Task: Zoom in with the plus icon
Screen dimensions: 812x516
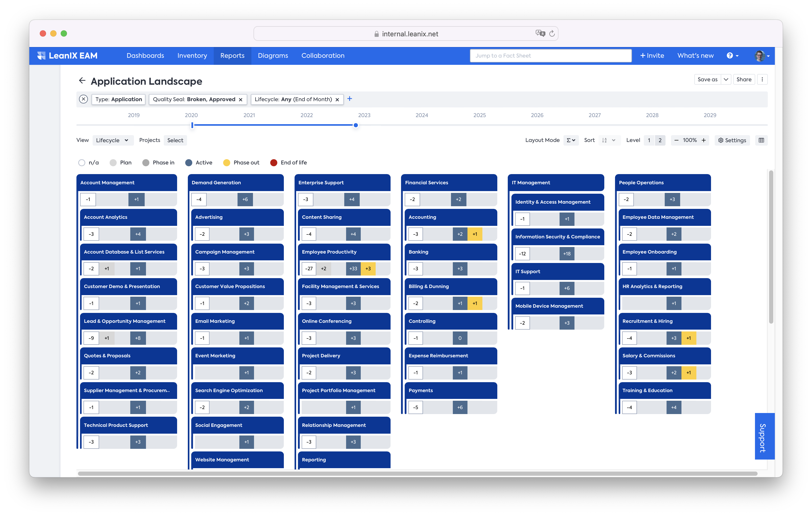Action: pos(704,140)
